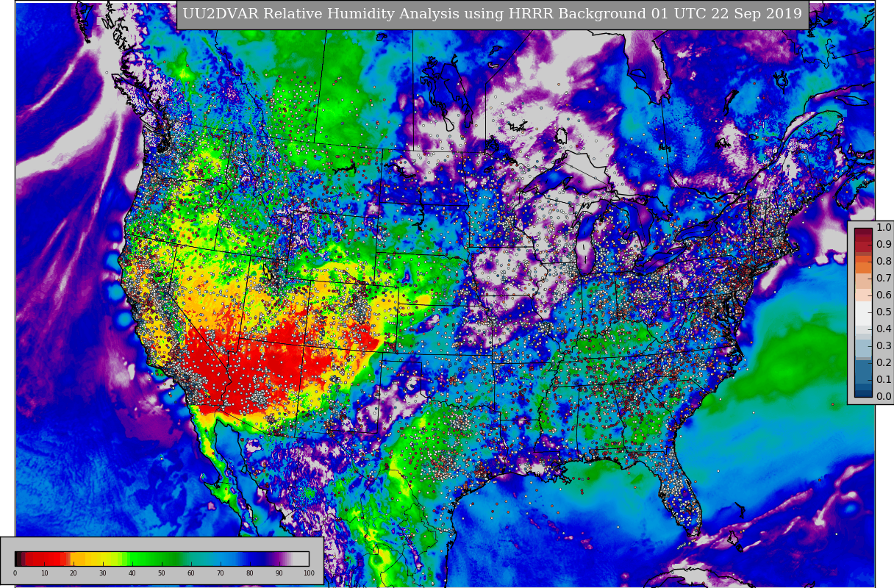Click the 50 tick label on humidity colorbar

coord(162,573)
